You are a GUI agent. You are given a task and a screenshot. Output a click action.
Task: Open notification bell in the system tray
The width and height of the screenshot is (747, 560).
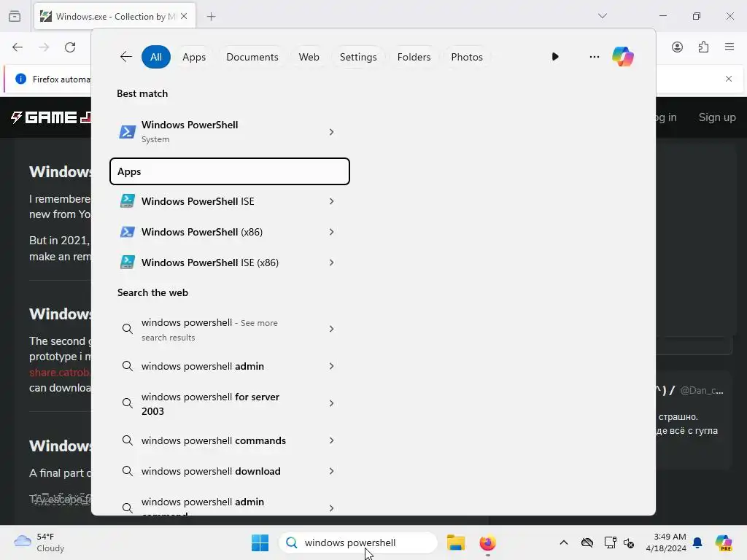[x=697, y=542]
